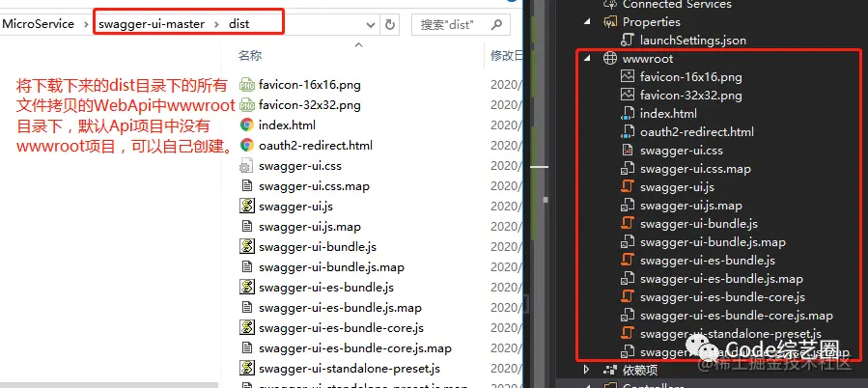Sort files by 名称 column header

(x=250, y=55)
